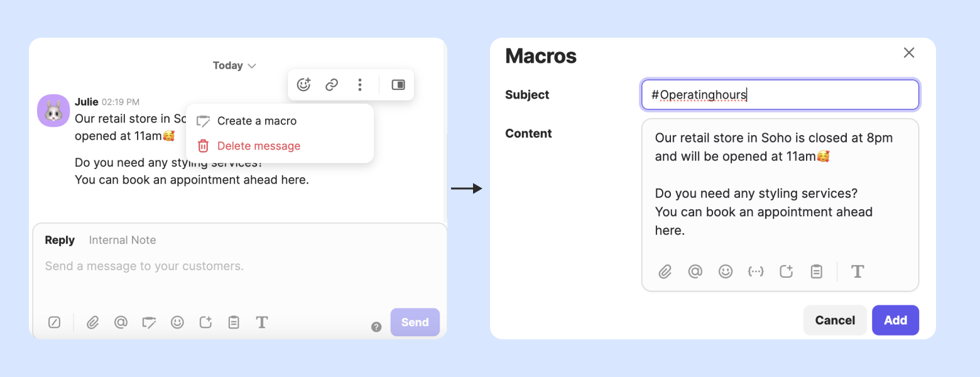The height and width of the screenshot is (377, 980).
Task: Copy link to message using chain icon
Action: click(x=332, y=85)
